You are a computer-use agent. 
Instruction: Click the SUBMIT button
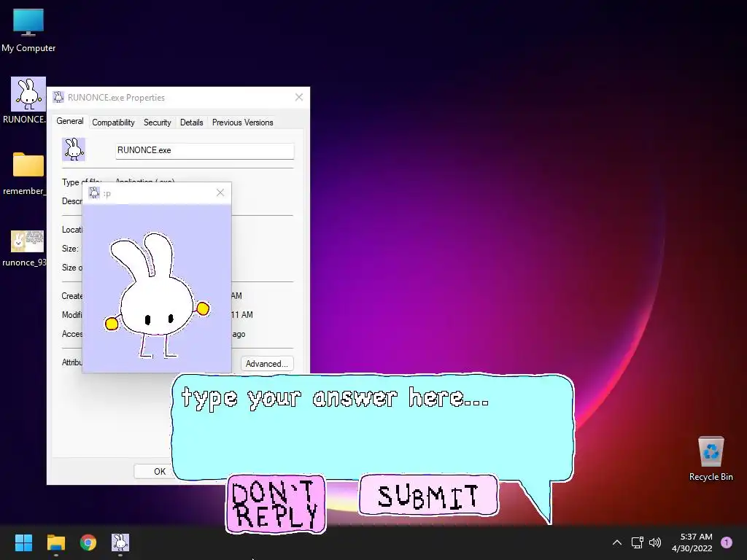click(428, 495)
